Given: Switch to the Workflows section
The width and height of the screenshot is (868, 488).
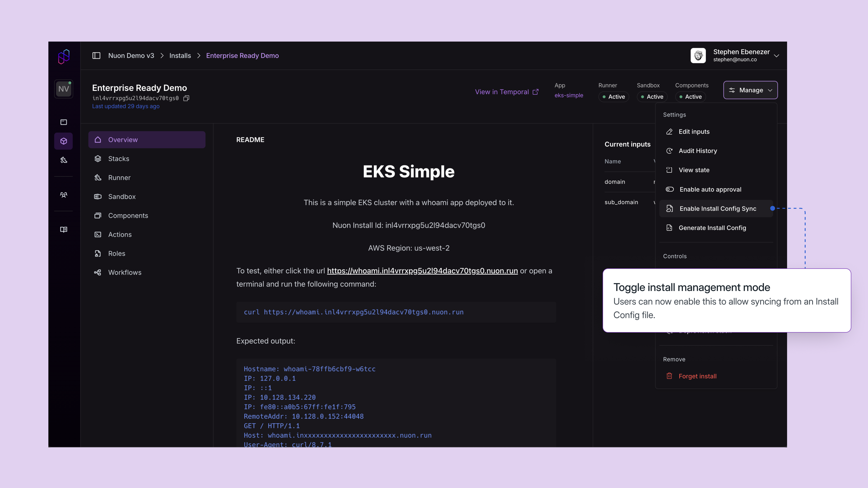Looking at the screenshot, I should pyautogui.click(x=125, y=272).
